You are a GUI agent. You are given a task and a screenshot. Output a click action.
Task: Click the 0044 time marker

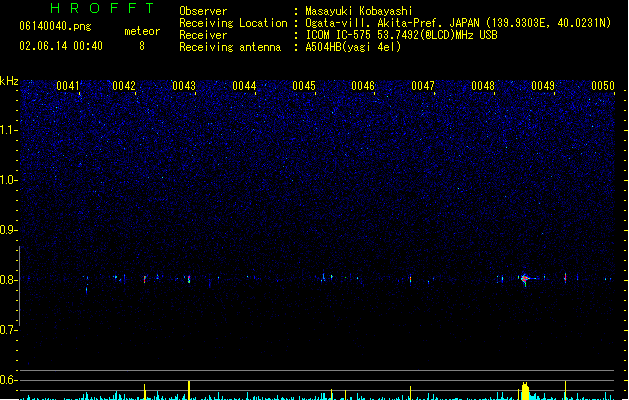pyautogui.click(x=244, y=86)
